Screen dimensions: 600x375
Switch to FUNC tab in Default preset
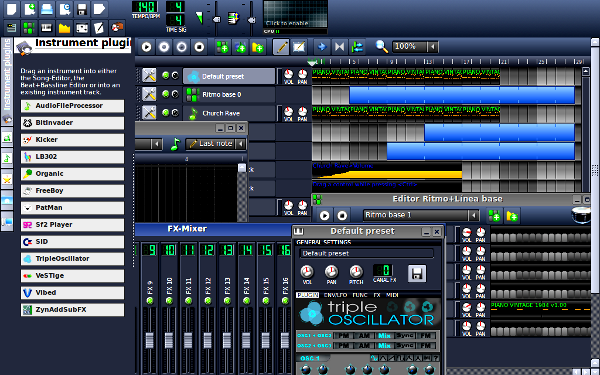(x=360, y=295)
